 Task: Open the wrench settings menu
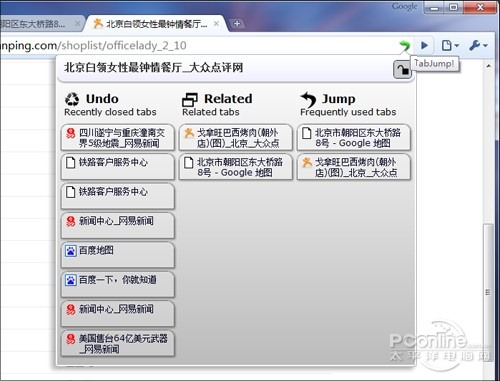pyautogui.click(x=478, y=45)
